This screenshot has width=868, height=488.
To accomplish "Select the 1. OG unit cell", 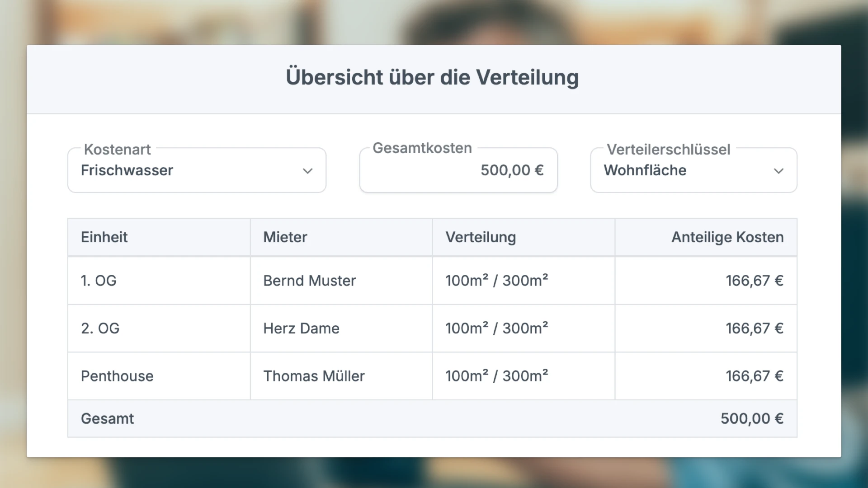I will coord(99,281).
